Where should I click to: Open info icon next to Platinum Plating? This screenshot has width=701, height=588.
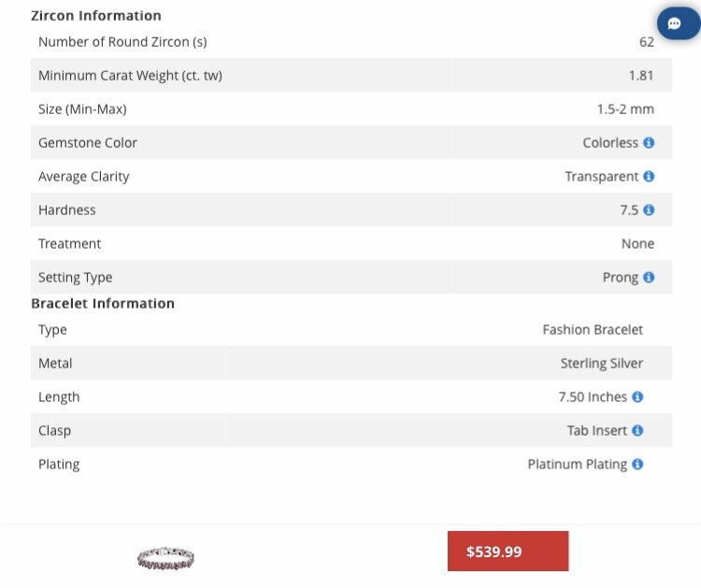click(x=637, y=465)
